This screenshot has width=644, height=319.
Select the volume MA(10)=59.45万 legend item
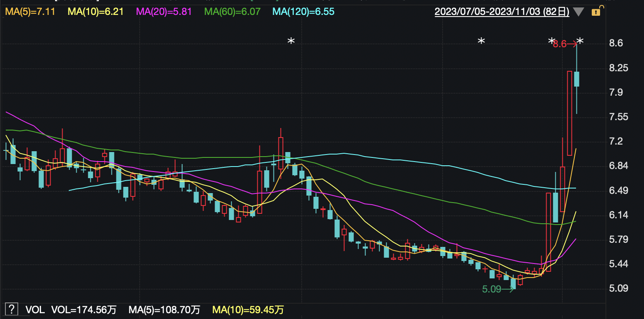tap(248, 309)
